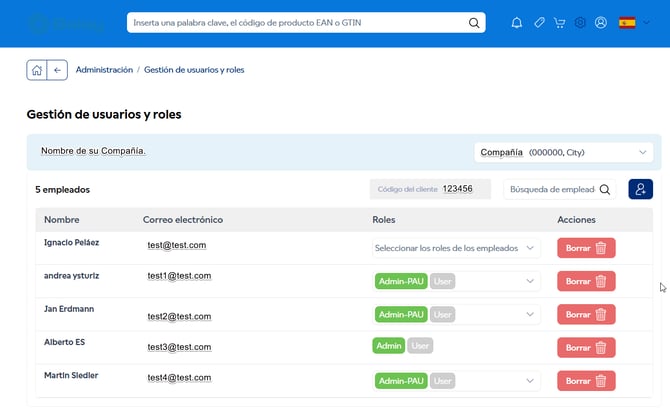Go to Administración breadcrumb
Viewport: 670px width, 413px height.
[x=104, y=70]
